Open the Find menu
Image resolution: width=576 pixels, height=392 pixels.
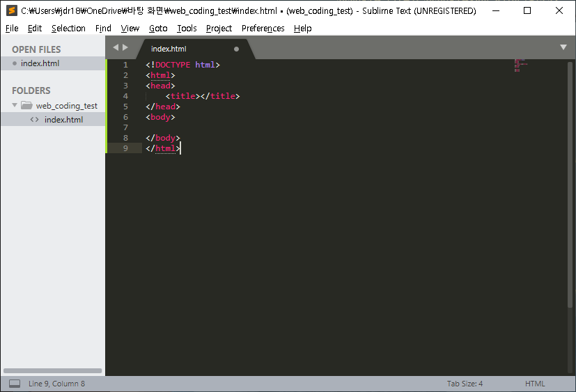[103, 29]
